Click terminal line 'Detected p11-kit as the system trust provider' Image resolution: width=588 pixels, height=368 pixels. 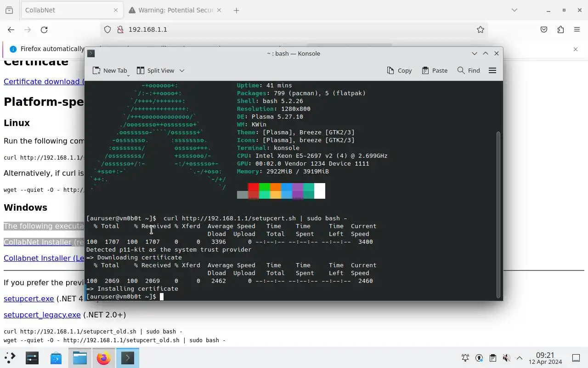tap(169, 250)
